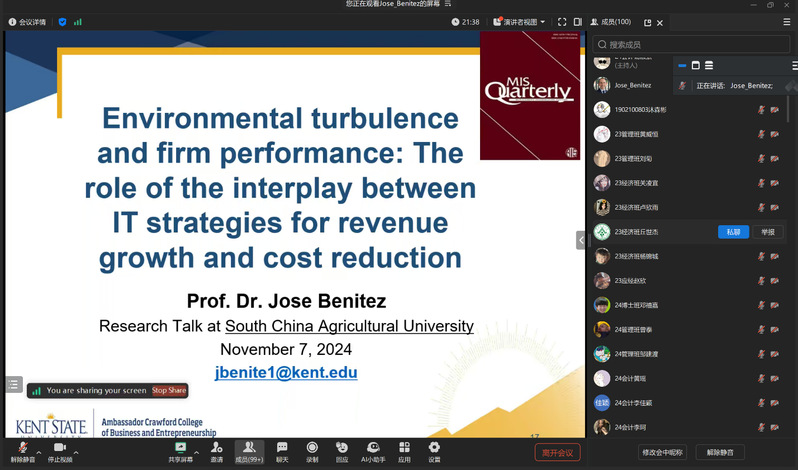Open the apps icon in the toolbar
Image resolution: width=798 pixels, height=470 pixels.
coord(404,448)
